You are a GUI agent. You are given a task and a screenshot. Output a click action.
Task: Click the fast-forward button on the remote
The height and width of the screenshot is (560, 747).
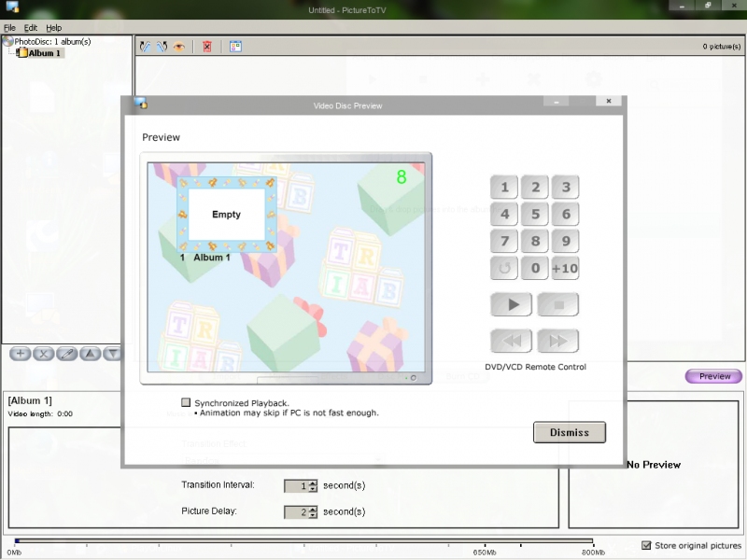(557, 341)
